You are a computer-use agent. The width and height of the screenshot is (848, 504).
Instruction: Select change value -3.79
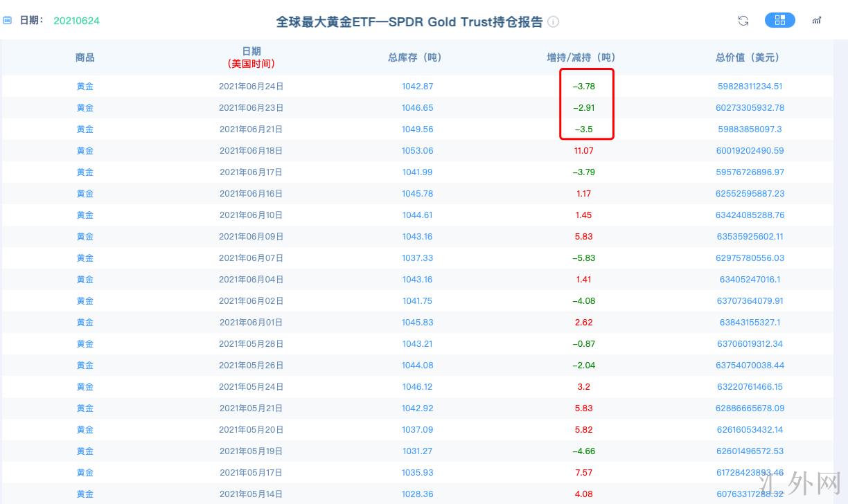(x=583, y=172)
